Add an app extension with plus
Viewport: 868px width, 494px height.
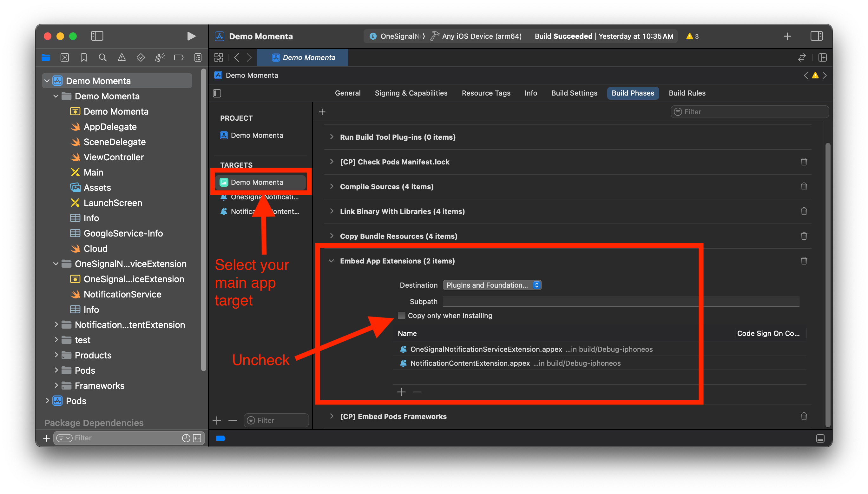[x=401, y=392]
